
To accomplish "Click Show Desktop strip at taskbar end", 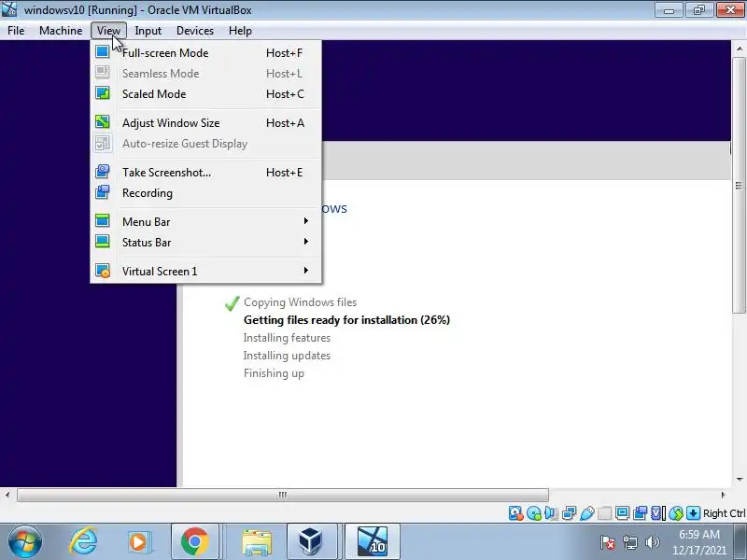I will (x=742, y=542).
